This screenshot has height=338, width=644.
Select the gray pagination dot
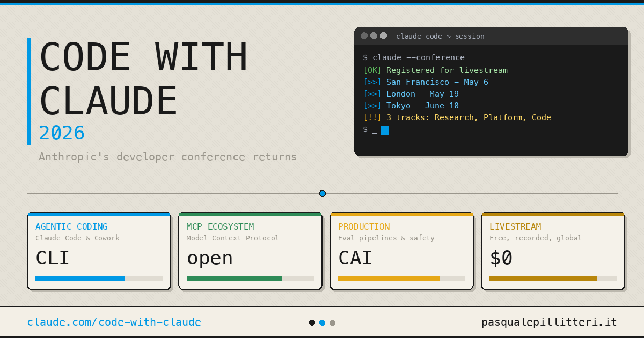[332, 322]
